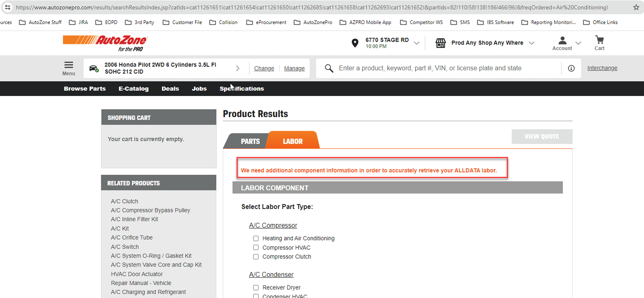The image size is (644, 298).
Task: Enable the Compressor HVAC checkbox
Action: click(256, 247)
